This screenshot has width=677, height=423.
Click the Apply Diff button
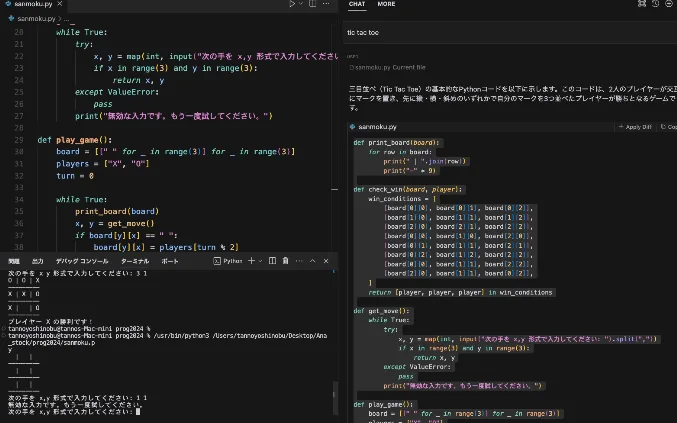(x=635, y=127)
